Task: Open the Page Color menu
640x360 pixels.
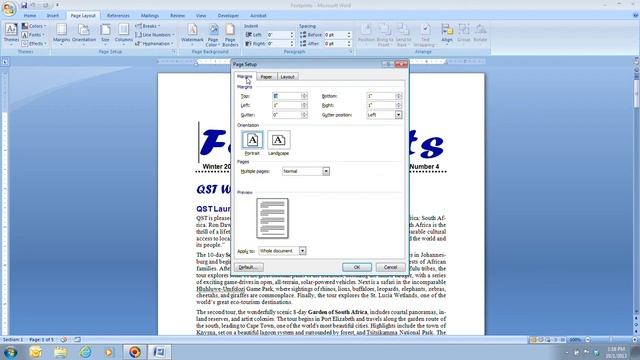Action: tap(213, 35)
